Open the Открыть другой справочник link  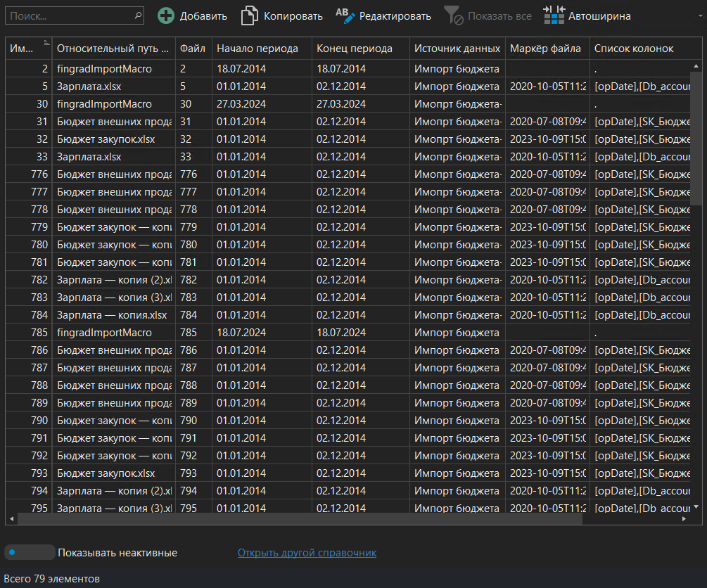307,553
